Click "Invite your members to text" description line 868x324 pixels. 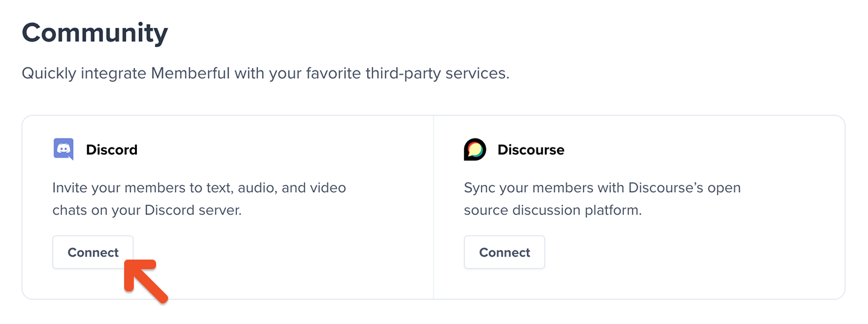199,187
